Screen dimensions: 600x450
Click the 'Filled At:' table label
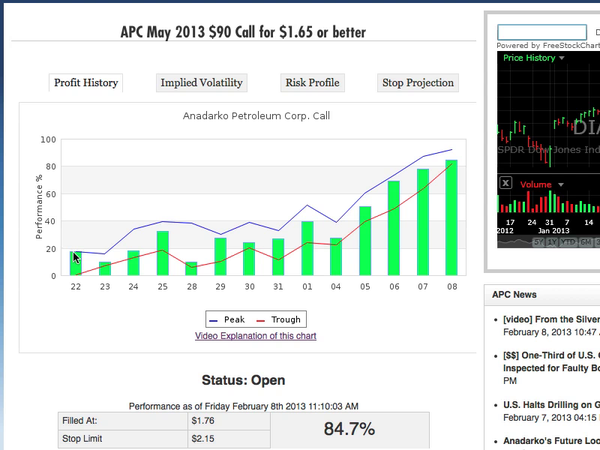(x=80, y=421)
